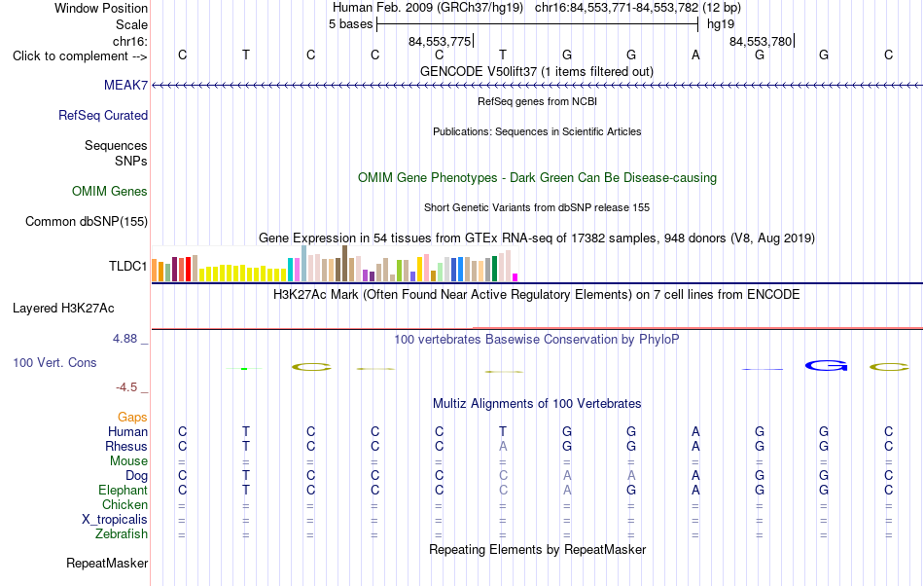924x586 pixels.
Task: Click the Common dbSNP(155) track label
Action: (87, 222)
